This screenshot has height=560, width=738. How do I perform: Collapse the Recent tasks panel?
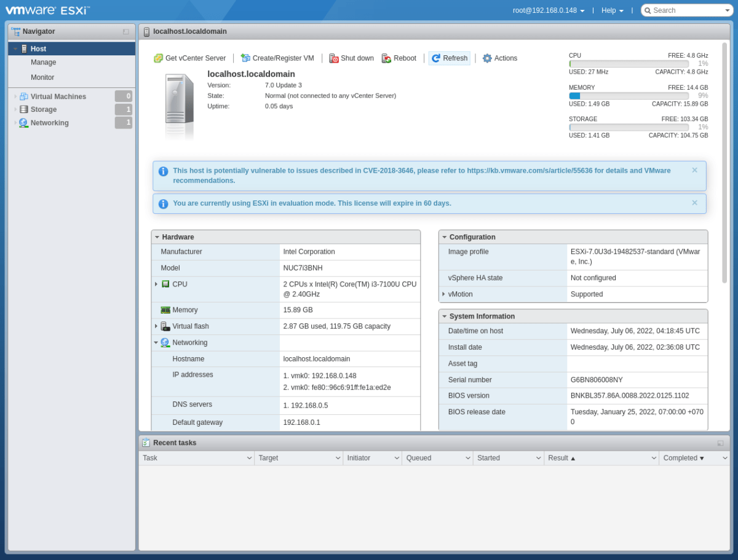(x=720, y=443)
